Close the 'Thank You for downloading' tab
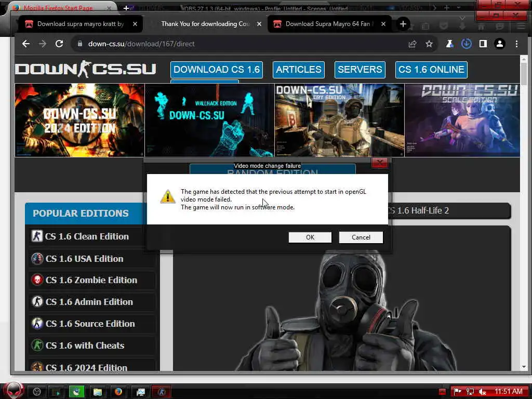This screenshot has height=399, width=532. coord(259,24)
